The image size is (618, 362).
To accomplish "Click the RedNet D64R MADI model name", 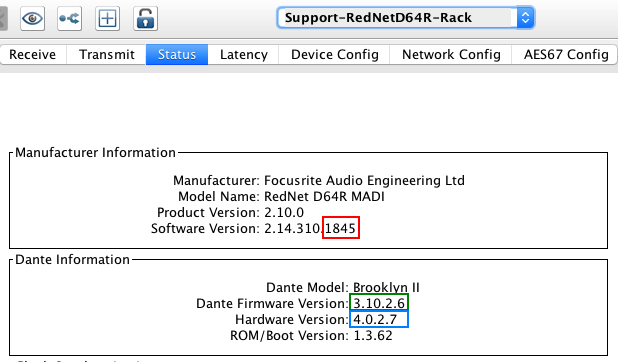I will (324, 196).
